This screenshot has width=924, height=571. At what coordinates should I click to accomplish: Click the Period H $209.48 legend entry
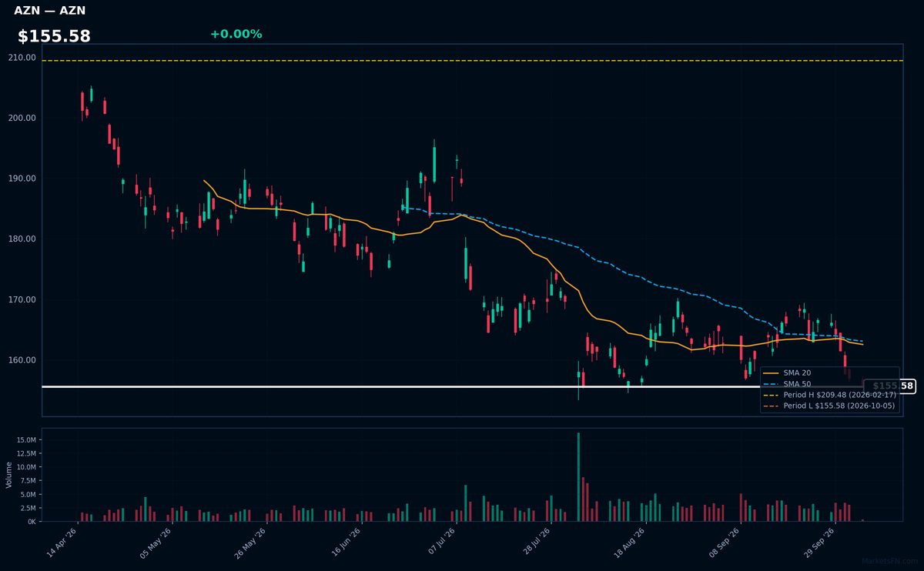point(829,394)
